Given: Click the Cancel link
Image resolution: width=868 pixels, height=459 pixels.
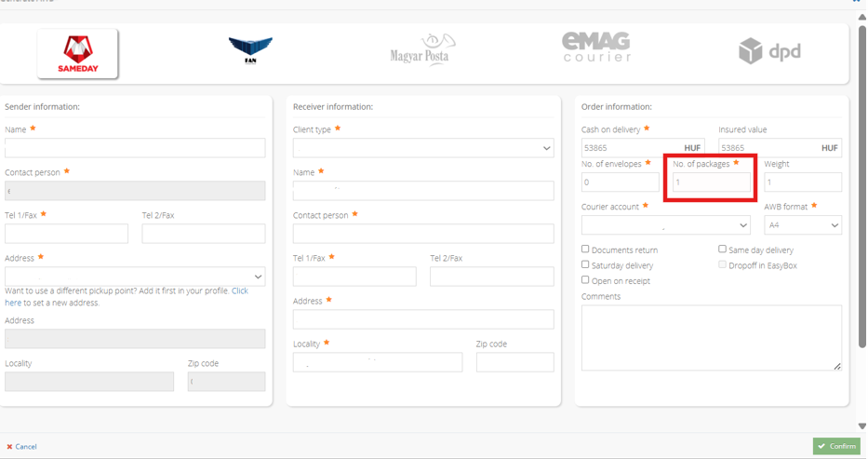Looking at the screenshot, I should point(22,447).
